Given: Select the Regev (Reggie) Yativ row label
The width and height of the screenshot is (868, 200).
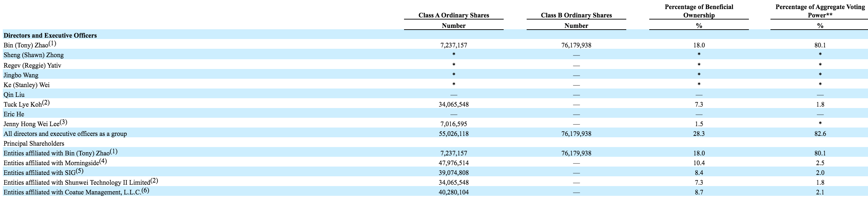Looking at the screenshot, I should point(32,65).
